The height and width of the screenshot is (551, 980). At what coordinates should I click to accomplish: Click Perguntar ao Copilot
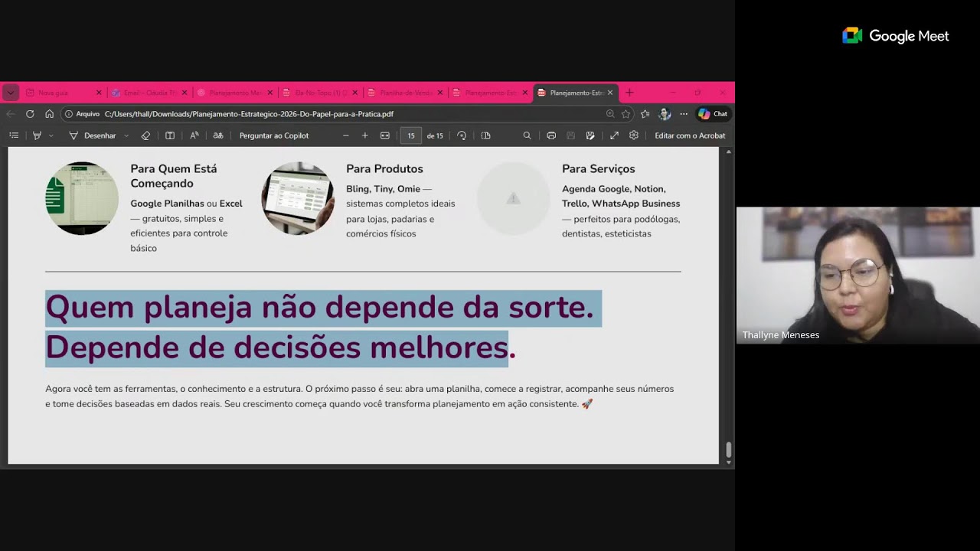(x=274, y=135)
